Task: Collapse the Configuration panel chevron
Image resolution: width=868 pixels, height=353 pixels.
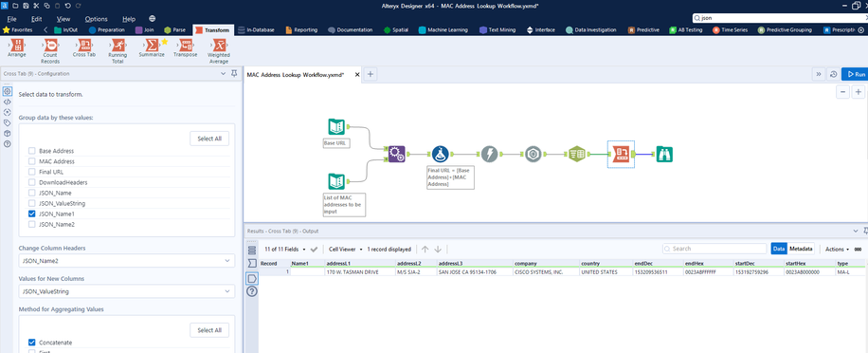Action: pyautogui.click(x=224, y=73)
